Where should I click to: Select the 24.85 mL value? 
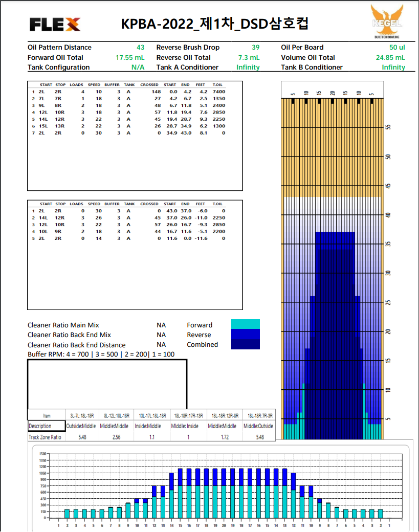[390, 58]
